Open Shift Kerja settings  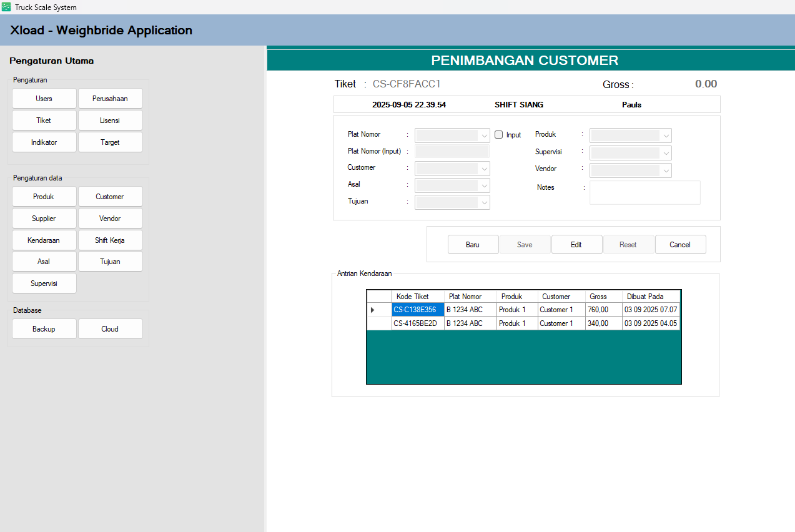(110, 240)
